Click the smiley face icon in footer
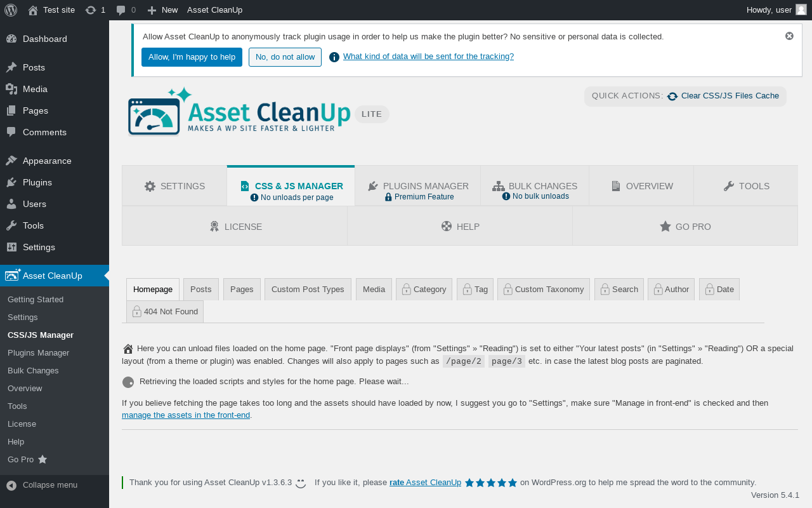This screenshot has height=508, width=812. click(x=301, y=483)
